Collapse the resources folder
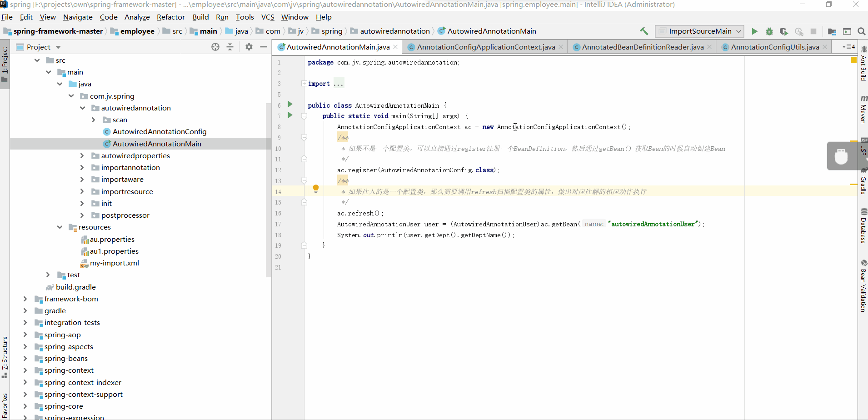The image size is (868, 420). point(60,227)
